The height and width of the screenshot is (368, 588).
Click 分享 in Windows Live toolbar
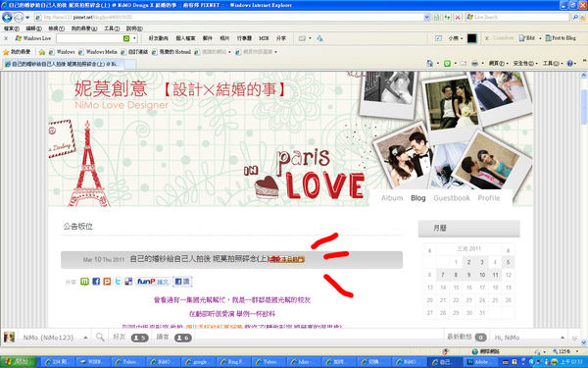(x=281, y=38)
